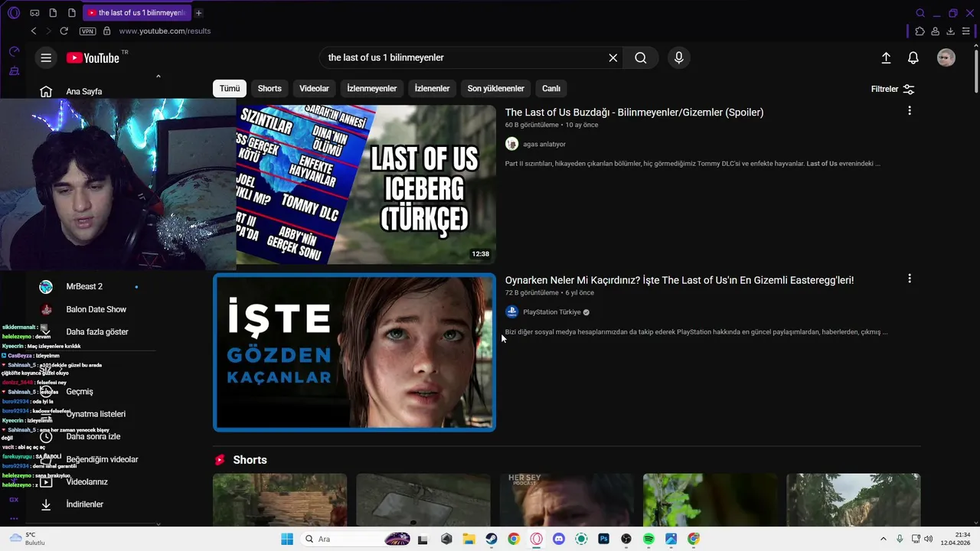Open İndirilenler in sidebar

pyautogui.click(x=84, y=504)
